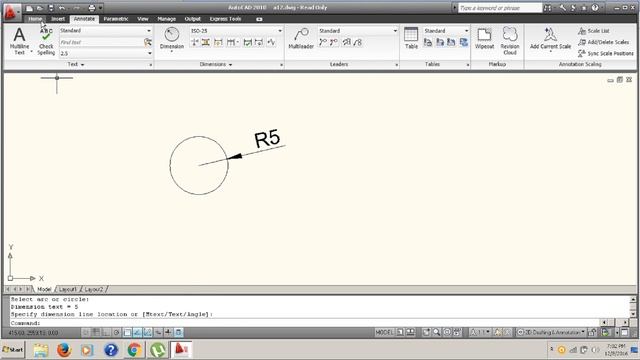Click the Continue dimension icon
The image size is (640, 360).
[232, 42]
